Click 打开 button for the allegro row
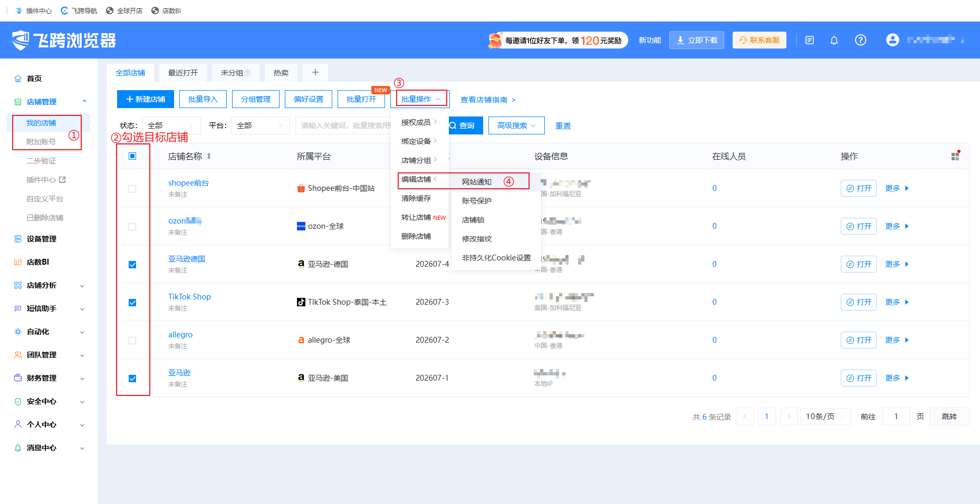Viewport: 980px width, 504px height. click(859, 340)
